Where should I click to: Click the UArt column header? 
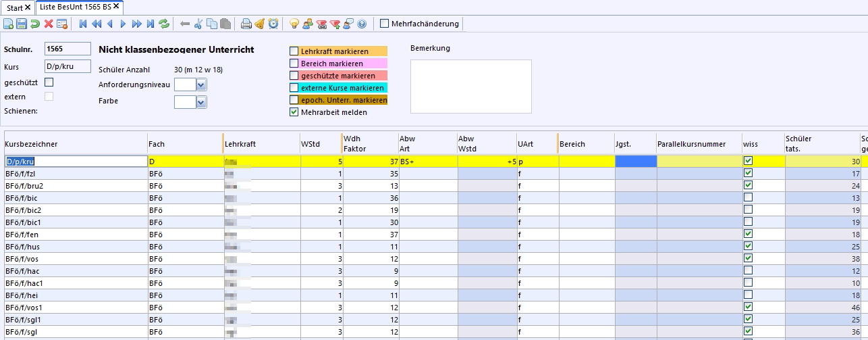pos(537,144)
